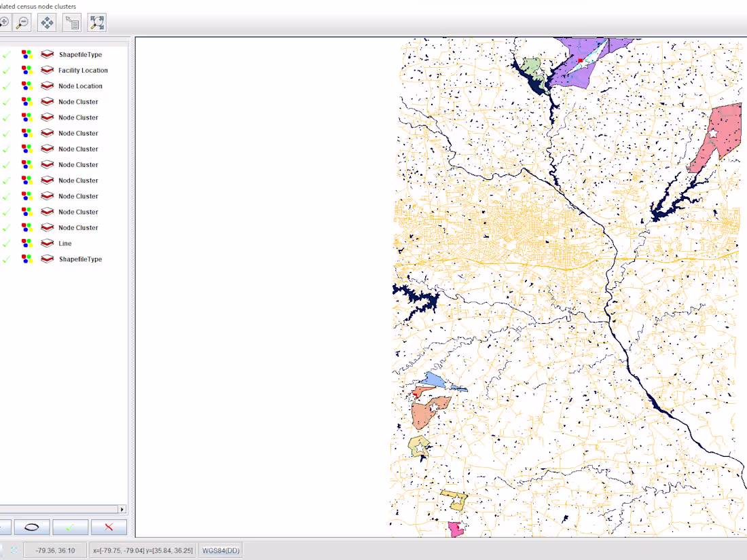Select the feature identify tool
Viewport: 747px width, 560px height.
point(72,22)
